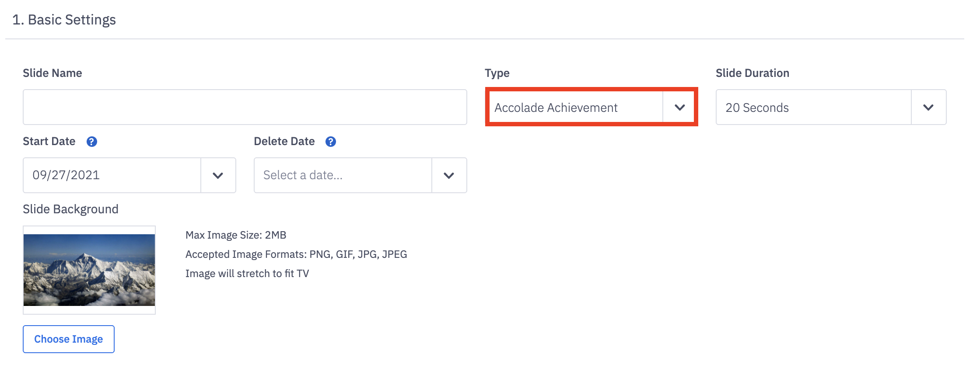This screenshot has height=368, width=980.
Task: Focus the Slide Name text field
Action: click(x=245, y=108)
